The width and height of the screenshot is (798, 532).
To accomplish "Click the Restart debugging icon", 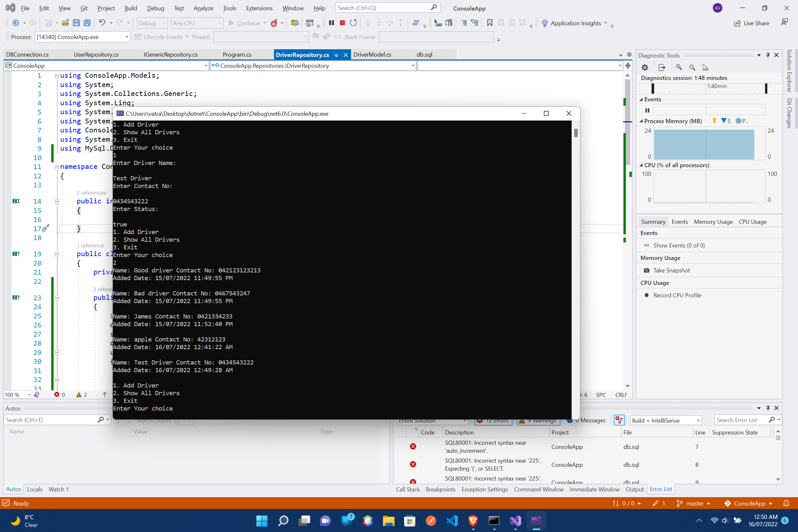I will tap(353, 23).
